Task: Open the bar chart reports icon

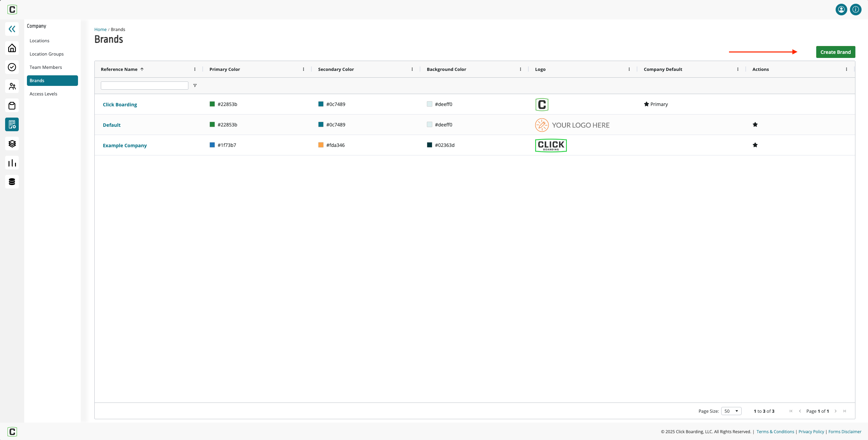Action: click(12, 163)
